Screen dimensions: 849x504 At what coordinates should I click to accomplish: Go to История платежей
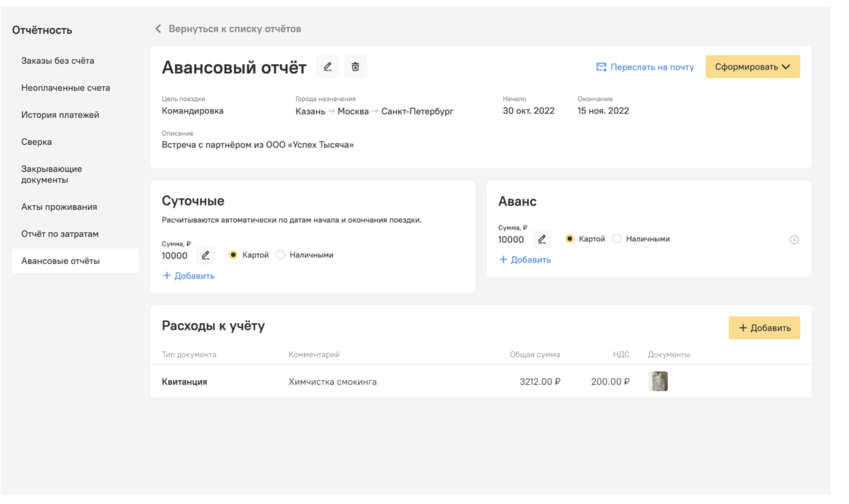(60, 115)
